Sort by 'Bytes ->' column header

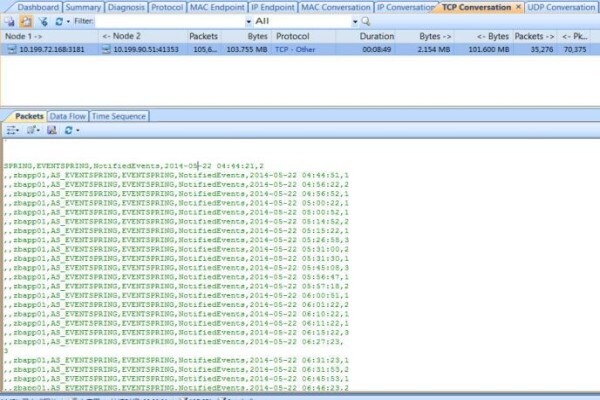coord(426,36)
